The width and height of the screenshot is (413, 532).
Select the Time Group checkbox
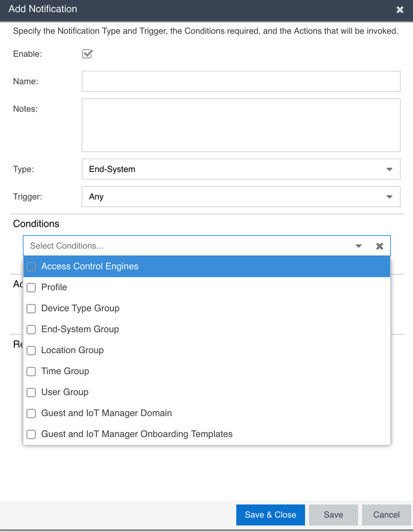31,371
